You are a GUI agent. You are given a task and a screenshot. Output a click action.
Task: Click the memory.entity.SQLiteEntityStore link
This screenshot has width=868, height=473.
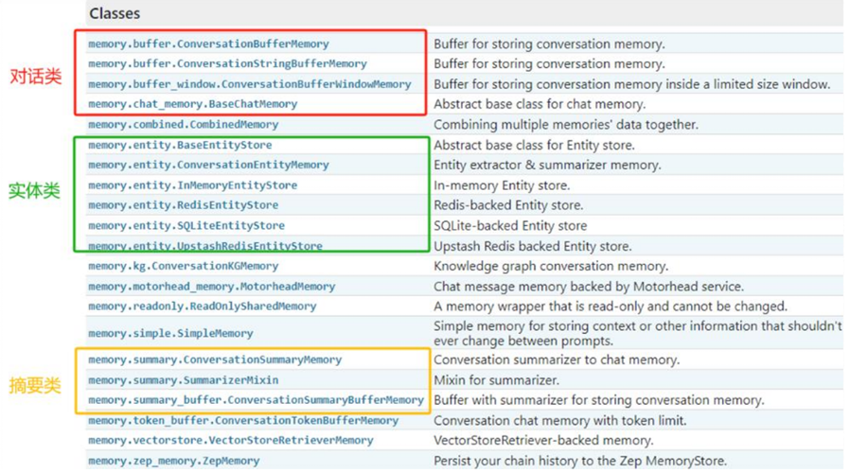click(x=186, y=226)
